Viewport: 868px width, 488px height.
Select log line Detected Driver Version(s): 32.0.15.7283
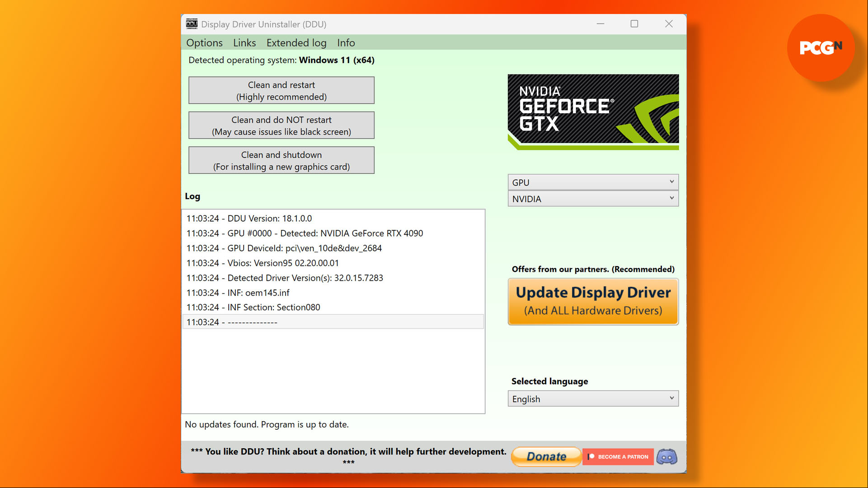(333, 278)
